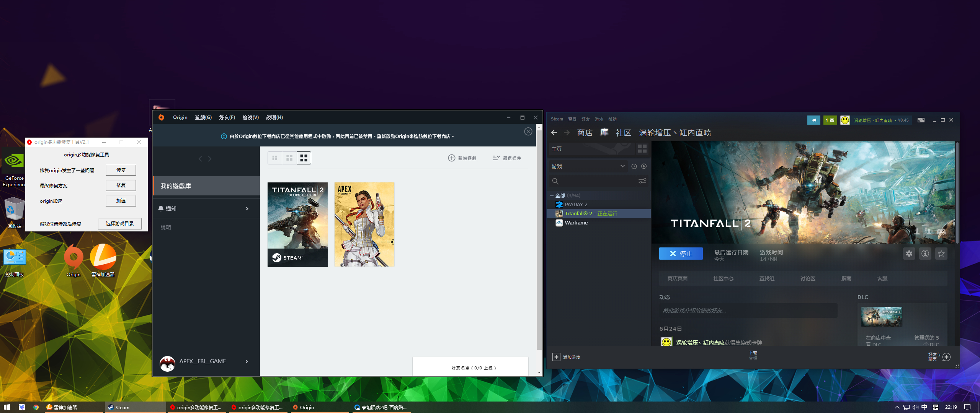This screenshot has height=413, width=980.
Task: Click first 修复 button in repair tool
Action: coord(121,170)
